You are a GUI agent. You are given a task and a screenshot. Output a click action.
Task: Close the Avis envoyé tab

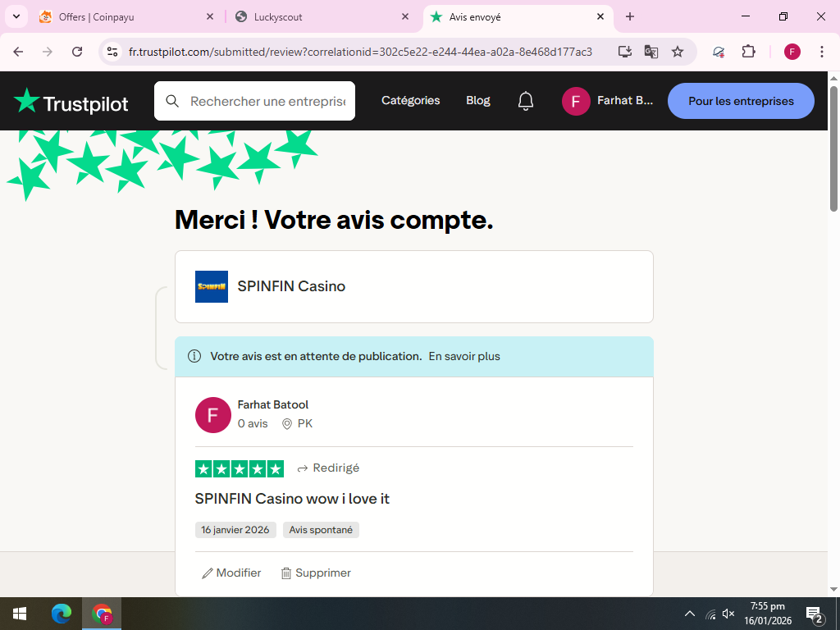(600, 16)
